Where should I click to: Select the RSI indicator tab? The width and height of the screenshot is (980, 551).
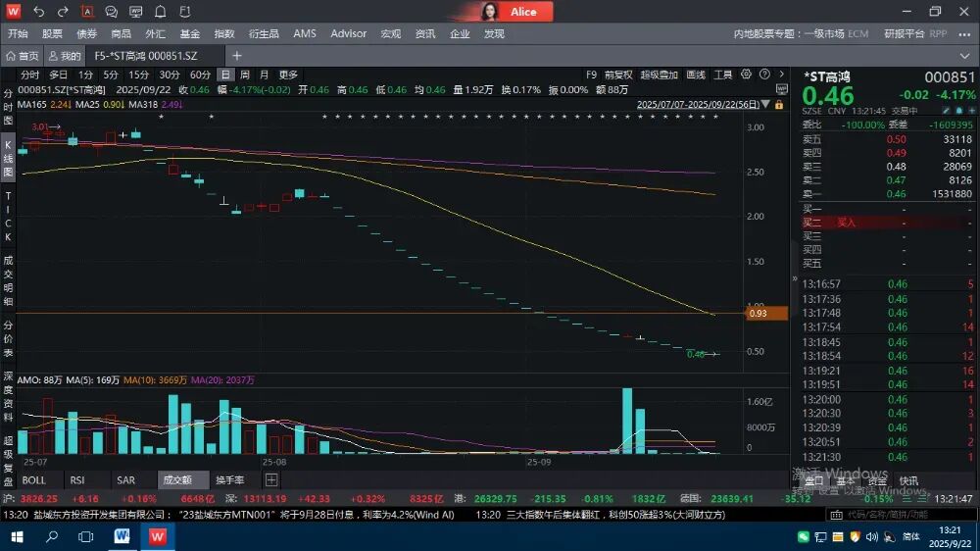tap(76, 480)
